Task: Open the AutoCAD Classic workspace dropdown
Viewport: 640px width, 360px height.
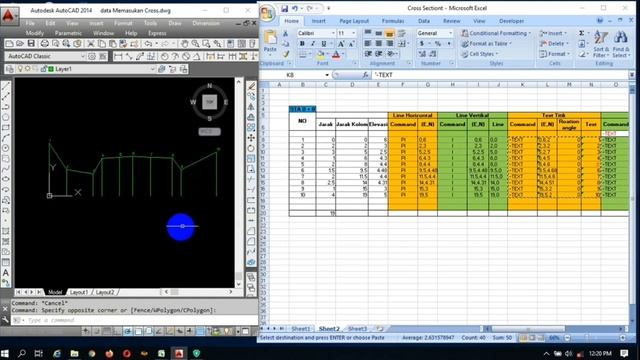Action: (83, 56)
